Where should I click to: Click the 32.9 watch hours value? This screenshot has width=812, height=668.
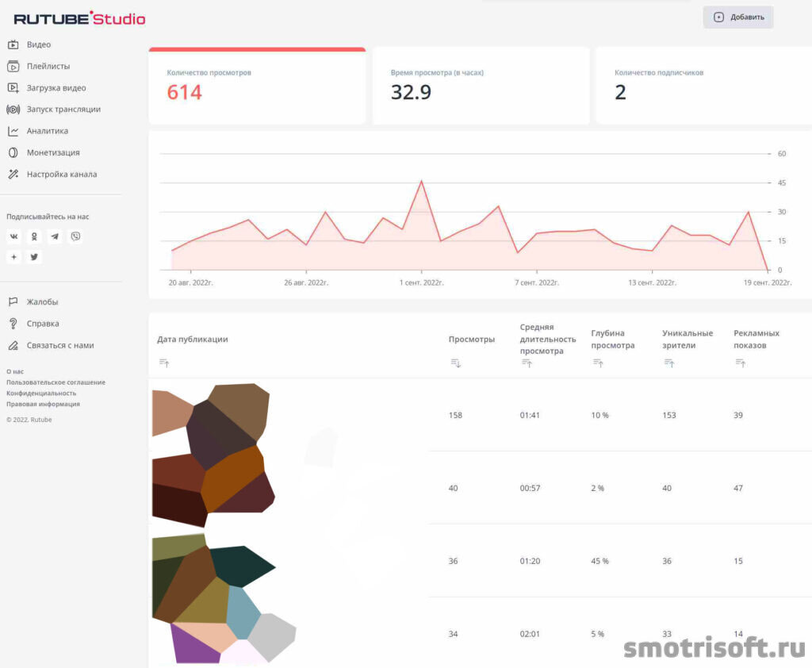[411, 92]
